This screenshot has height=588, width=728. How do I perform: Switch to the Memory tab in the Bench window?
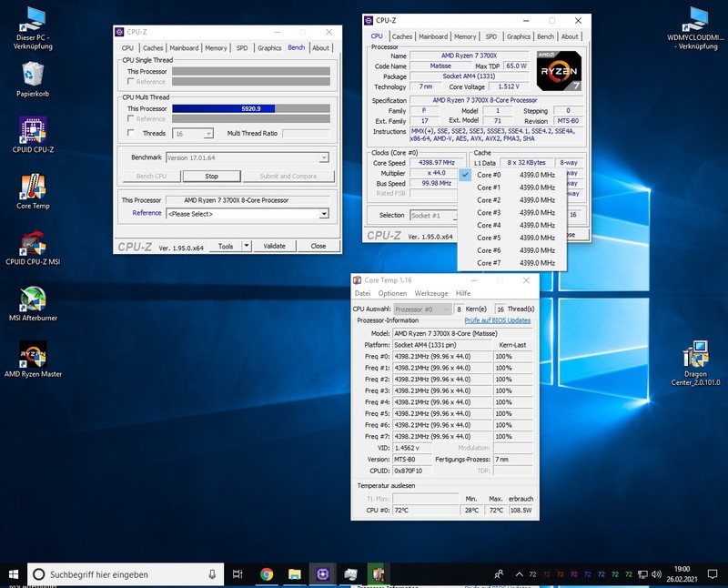pyautogui.click(x=216, y=48)
